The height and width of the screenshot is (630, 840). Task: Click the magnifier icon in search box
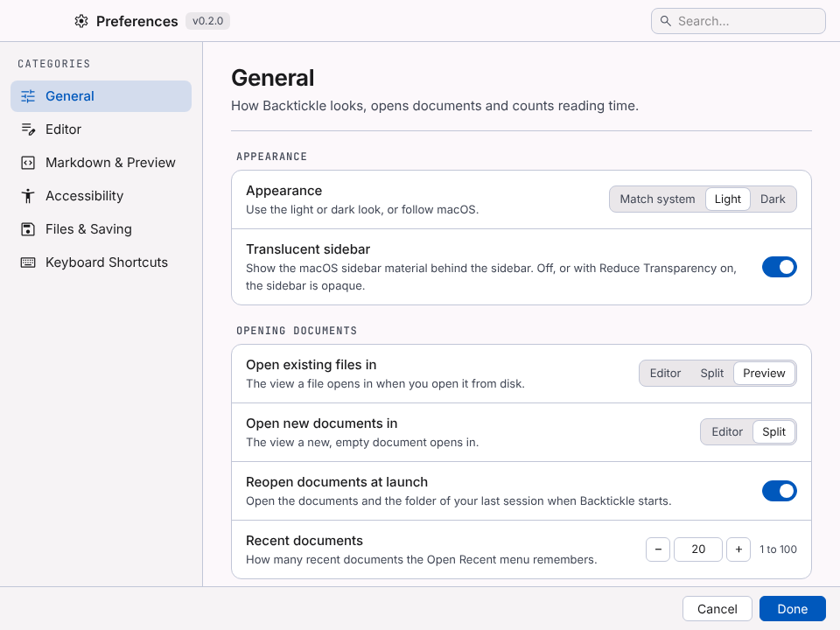pyautogui.click(x=665, y=21)
